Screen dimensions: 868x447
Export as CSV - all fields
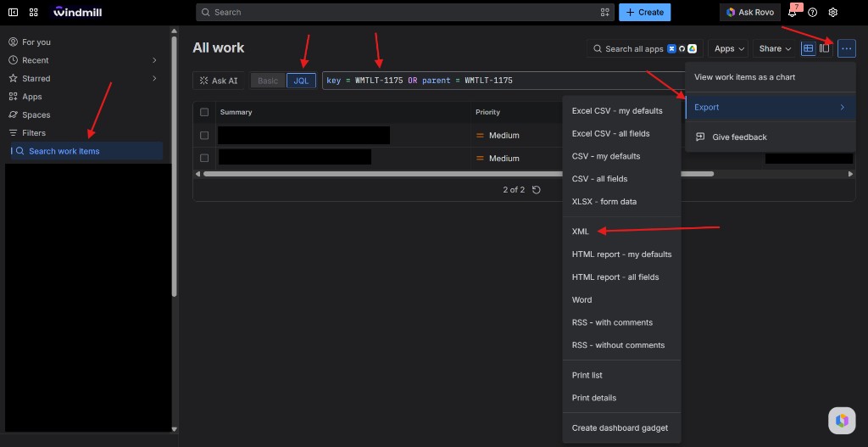tap(621, 179)
